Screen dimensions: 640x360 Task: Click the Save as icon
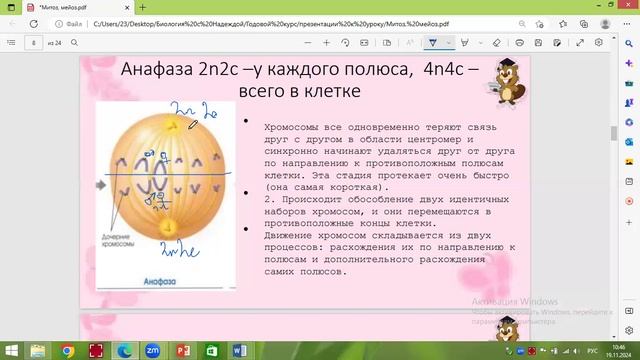click(x=557, y=42)
